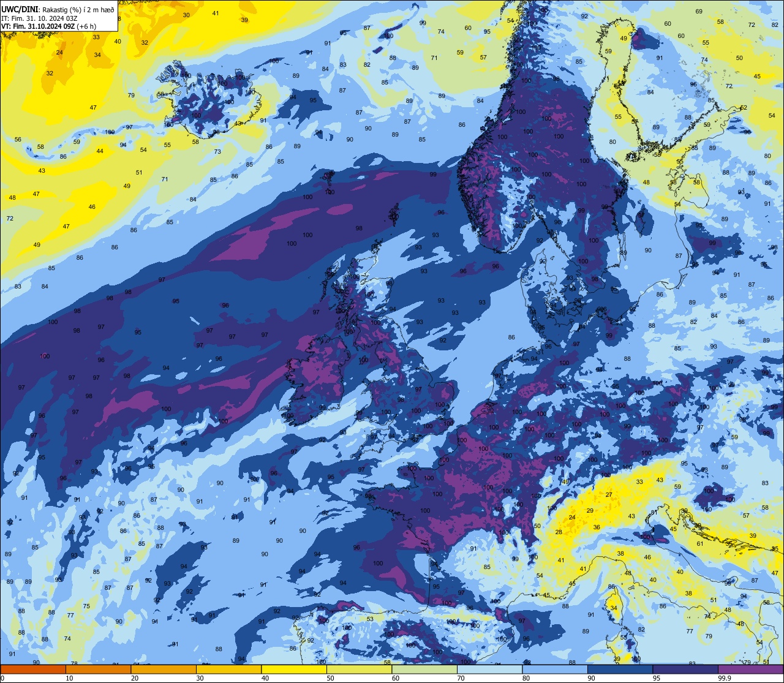Click the humidity value "28" on the map
The height and width of the screenshot is (683, 784).
(559, 532)
